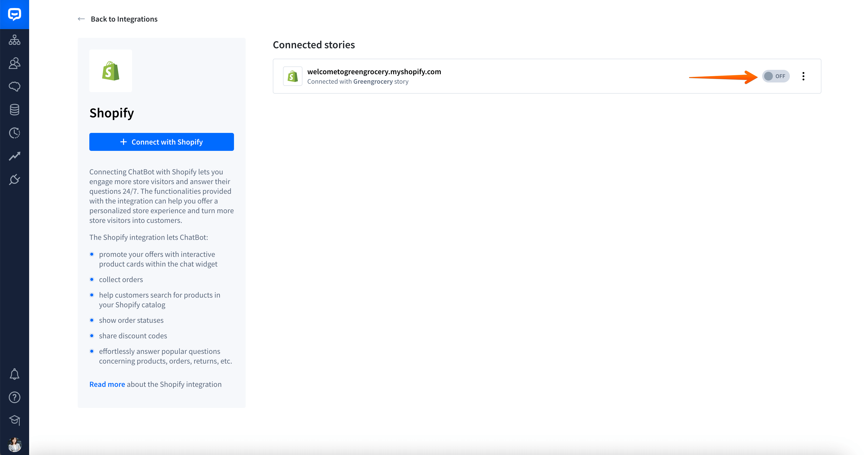
Task: Open the three-dot menu for welcometogreengrocery store
Action: [803, 76]
